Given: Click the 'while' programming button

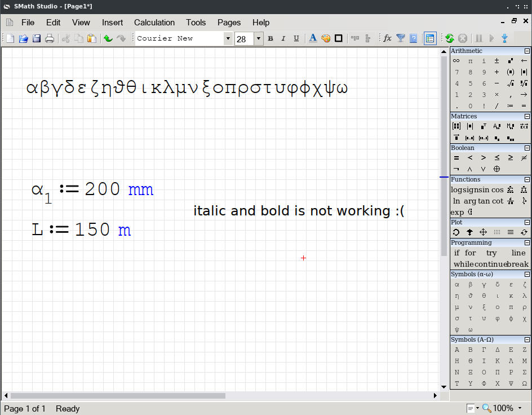Looking at the screenshot, I should (x=464, y=264).
